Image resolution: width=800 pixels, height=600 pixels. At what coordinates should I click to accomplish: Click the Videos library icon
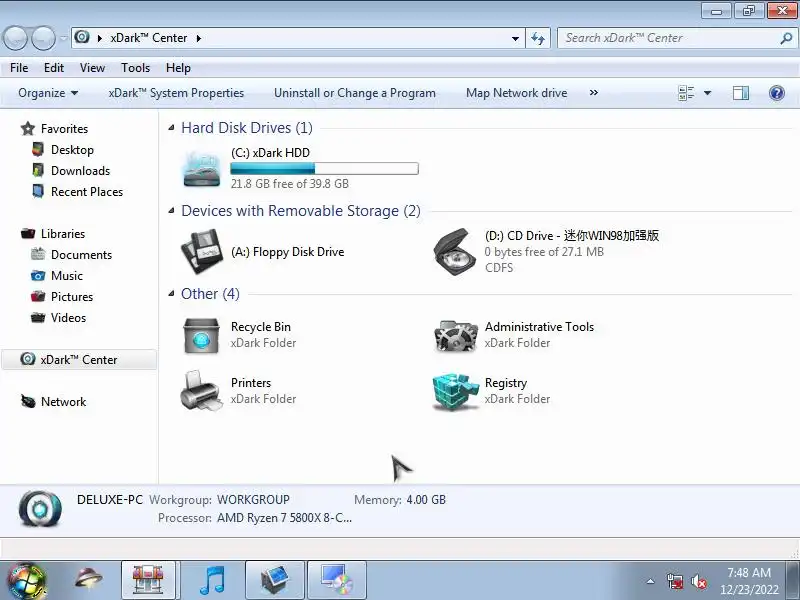coord(38,317)
